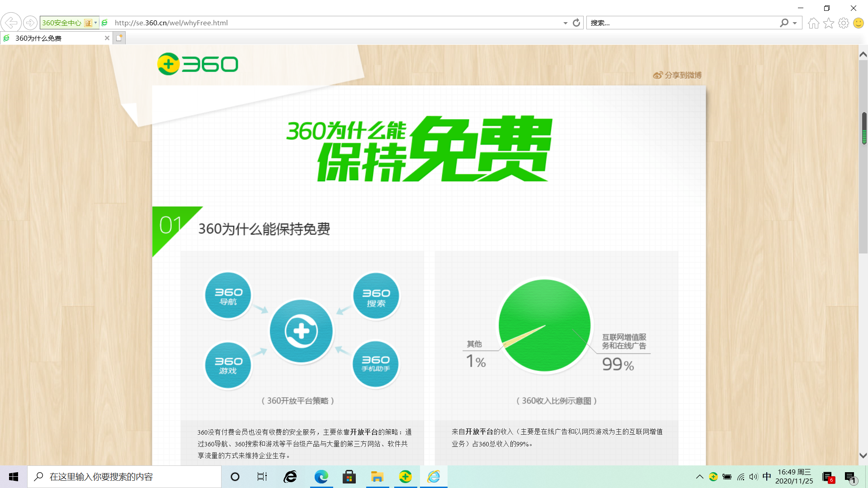The image size is (868, 488).
Task: Expand hidden system tray icons
Action: pyautogui.click(x=699, y=477)
